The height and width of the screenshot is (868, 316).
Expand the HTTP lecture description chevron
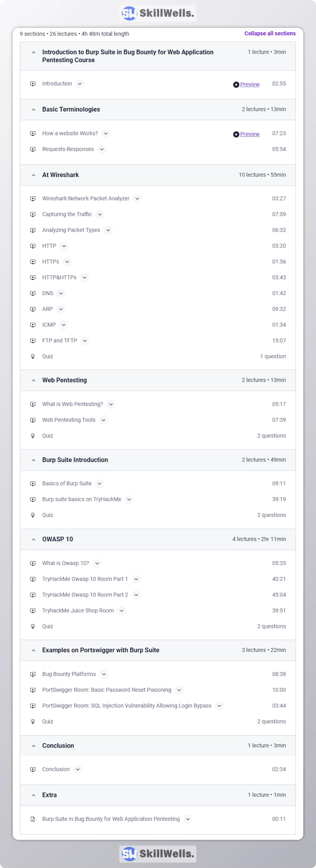pos(64,246)
